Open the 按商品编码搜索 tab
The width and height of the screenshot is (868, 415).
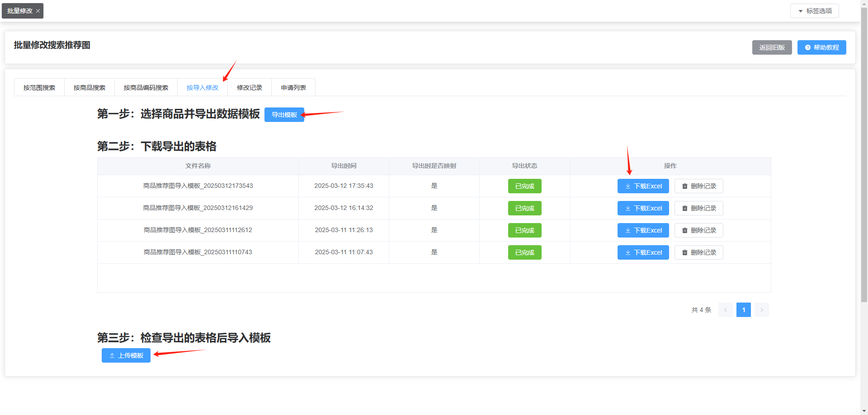pyautogui.click(x=146, y=88)
